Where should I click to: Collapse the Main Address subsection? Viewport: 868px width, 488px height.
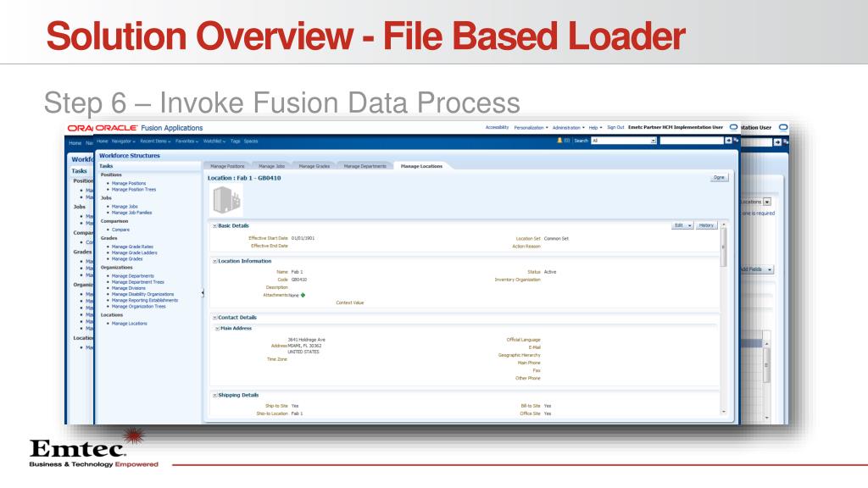click(218, 329)
